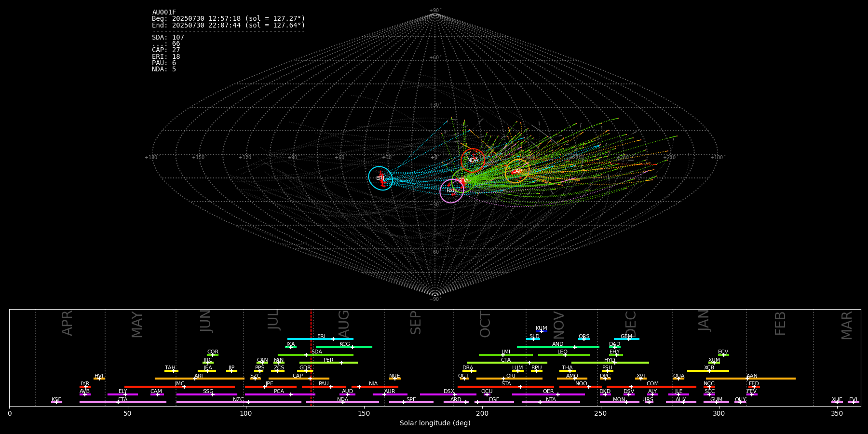This screenshot has height=434, width=868.
Task: Click the AUG month label
Action: pos(344,323)
